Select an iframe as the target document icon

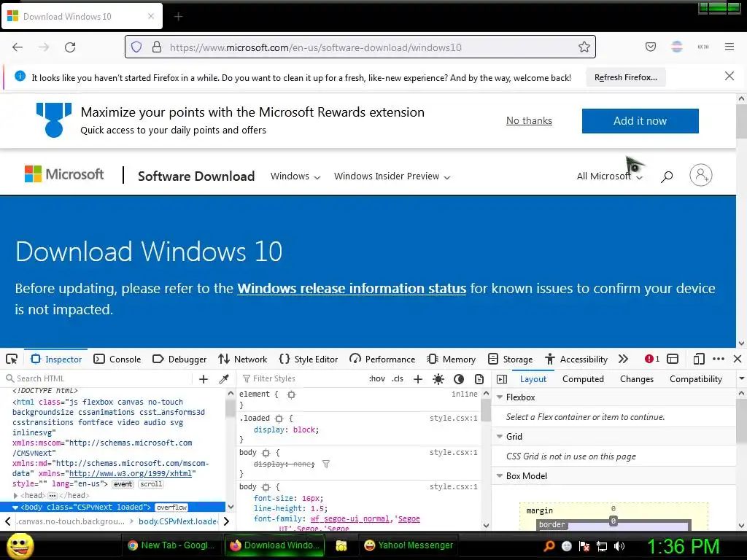[x=673, y=359]
